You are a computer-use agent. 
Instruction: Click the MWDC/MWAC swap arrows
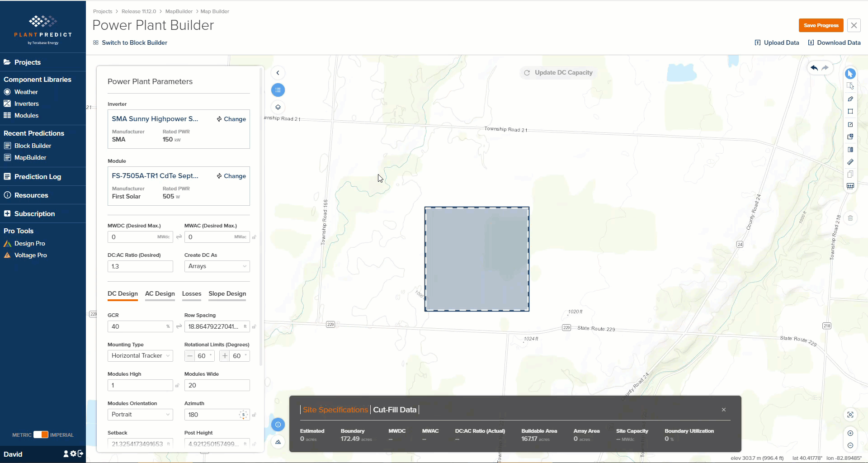point(179,237)
